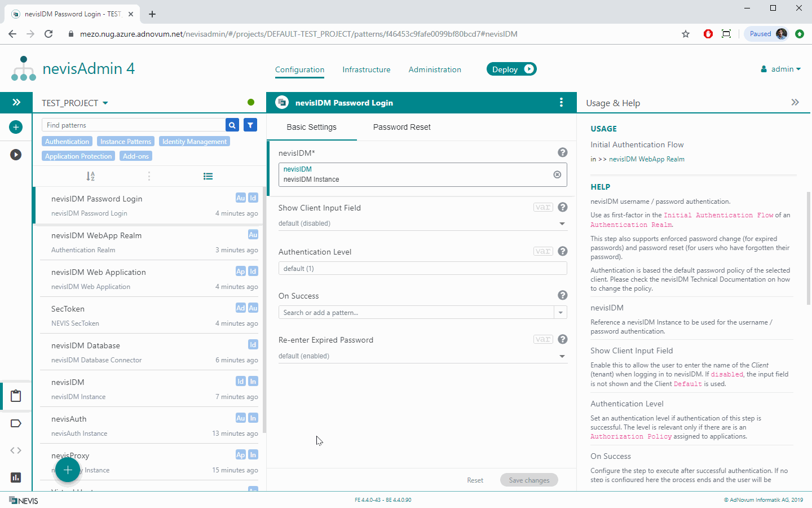This screenshot has width=812, height=508.
Task: Toggle the Add-ons category filter
Action: (136, 156)
